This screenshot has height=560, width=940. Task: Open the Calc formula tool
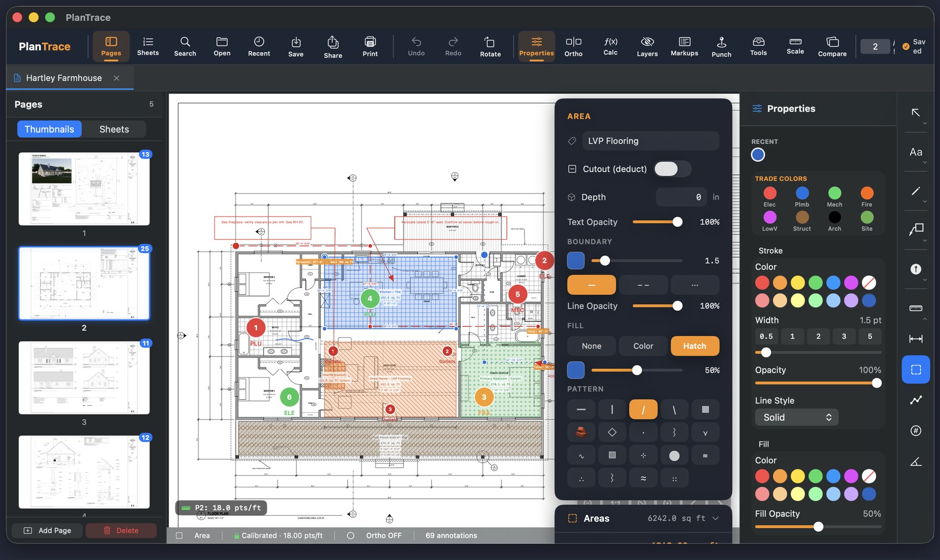pos(610,46)
